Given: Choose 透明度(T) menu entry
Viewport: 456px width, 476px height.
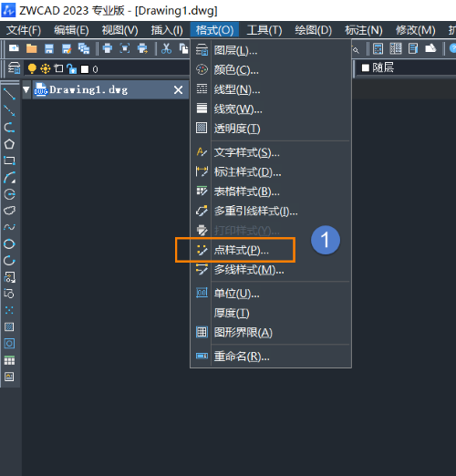Looking at the screenshot, I should 271,129.
